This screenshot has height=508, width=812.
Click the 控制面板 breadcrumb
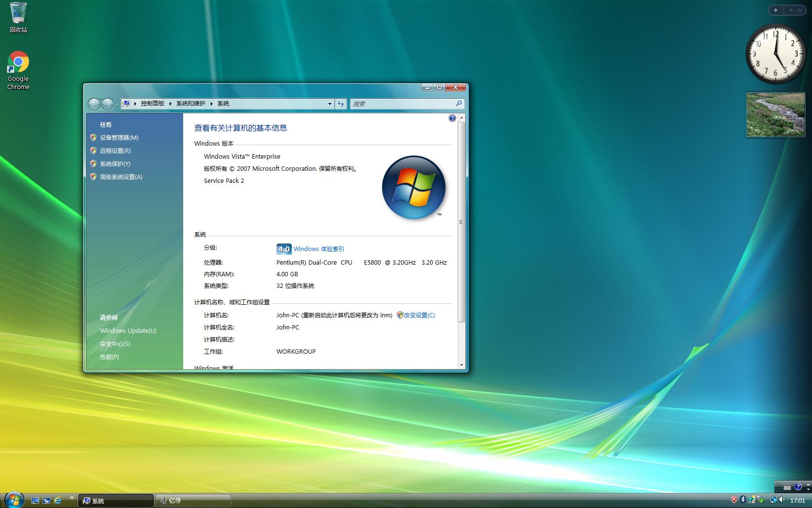click(x=153, y=104)
